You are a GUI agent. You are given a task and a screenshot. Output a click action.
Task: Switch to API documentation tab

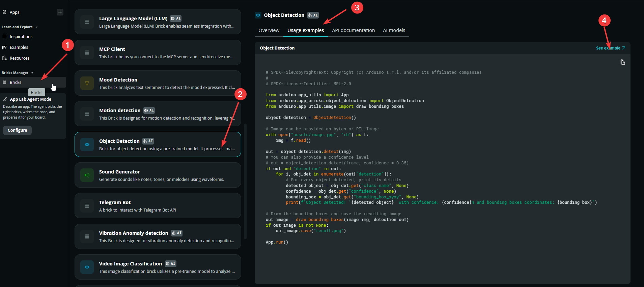(353, 30)
